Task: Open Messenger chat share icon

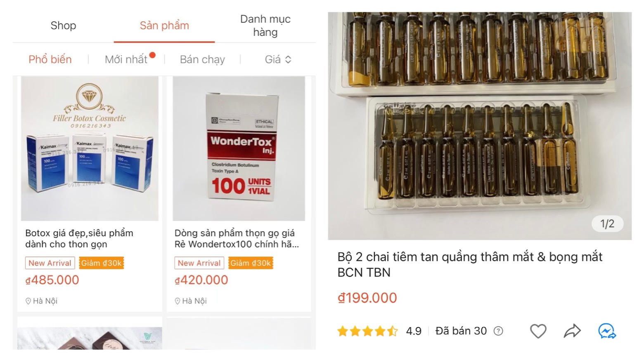Action: coord(607,331)
